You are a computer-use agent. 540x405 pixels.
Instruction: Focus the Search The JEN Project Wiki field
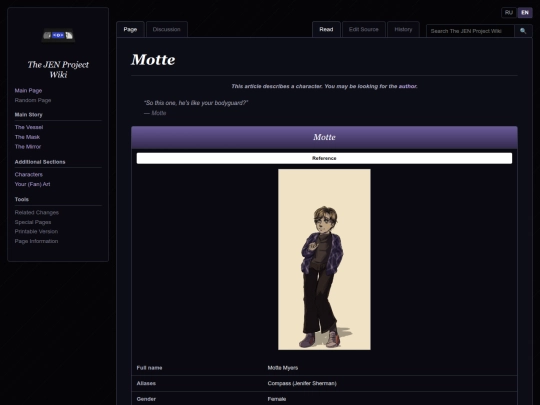pos(470,31)
